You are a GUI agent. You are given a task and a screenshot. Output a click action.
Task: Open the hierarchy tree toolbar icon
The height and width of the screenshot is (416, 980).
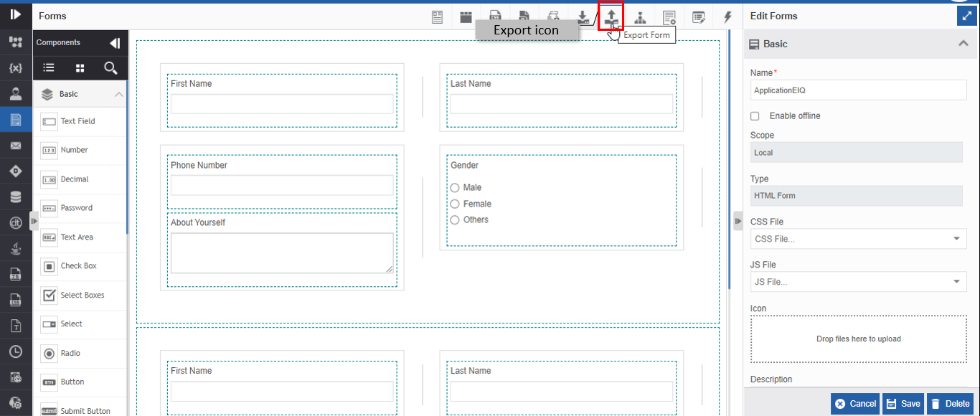[x=640, y=16]
